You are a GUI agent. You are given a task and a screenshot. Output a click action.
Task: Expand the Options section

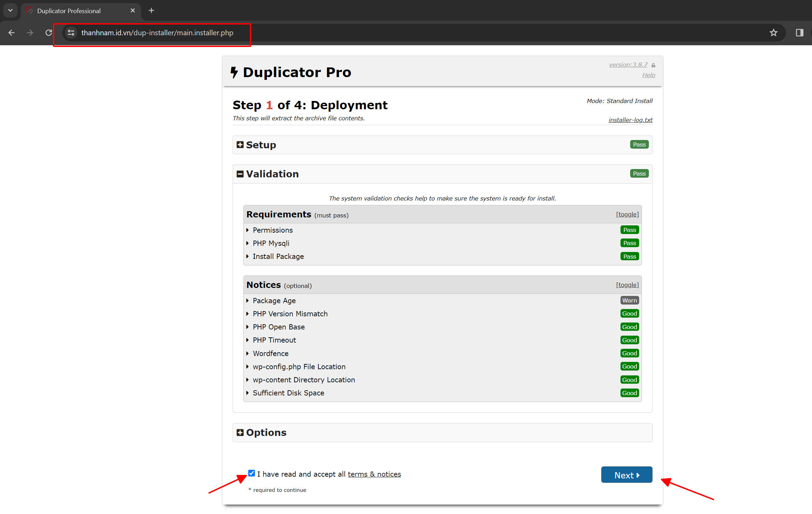coord(240,432)
